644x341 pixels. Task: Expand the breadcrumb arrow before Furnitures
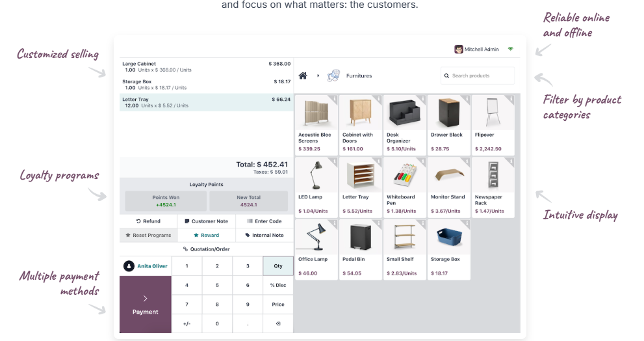click(x=318, y=76)
